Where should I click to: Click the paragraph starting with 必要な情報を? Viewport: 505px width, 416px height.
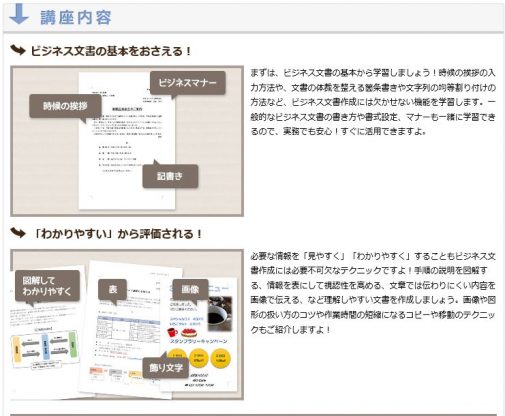tap(373, 293)
